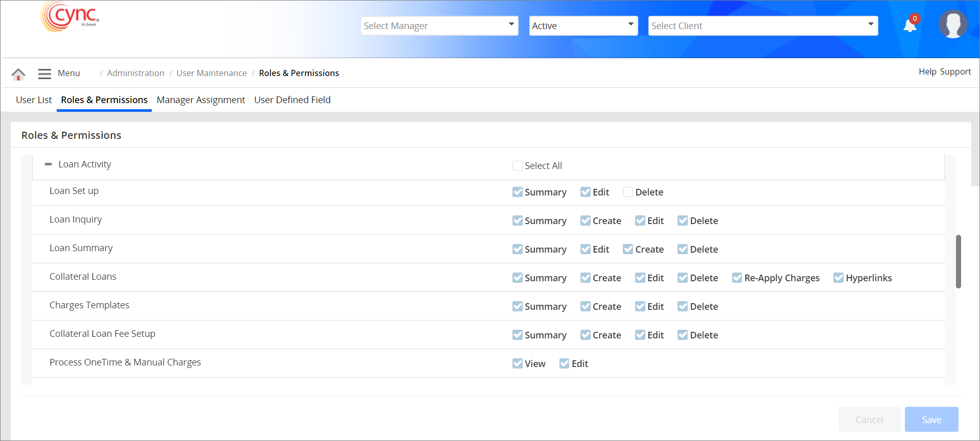Click the user profile avatar
This screenshot has height=441, width=980.
[952, 24]
